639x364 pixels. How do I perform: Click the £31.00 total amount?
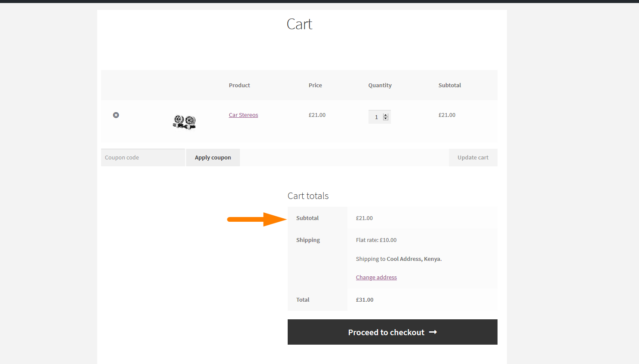point(365,300)
